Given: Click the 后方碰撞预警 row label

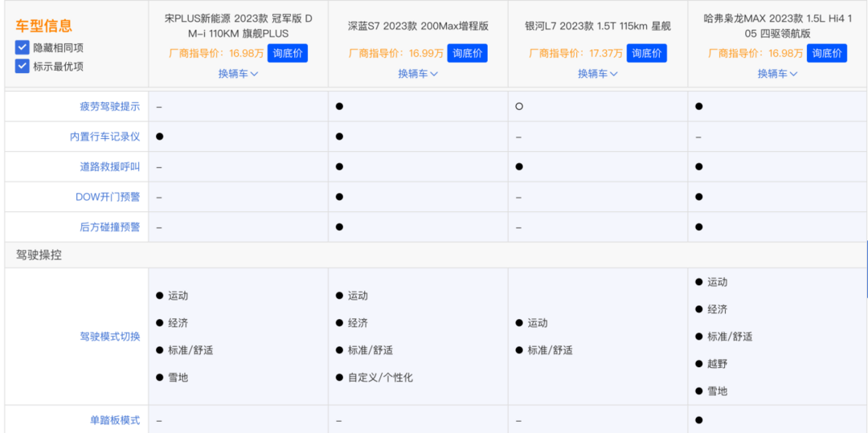Looking at the screenshot, I should tap(110, 227).
